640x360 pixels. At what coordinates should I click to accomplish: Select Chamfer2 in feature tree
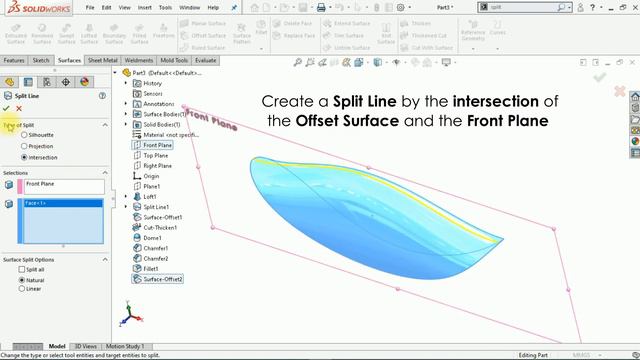(x=151, y=259)
